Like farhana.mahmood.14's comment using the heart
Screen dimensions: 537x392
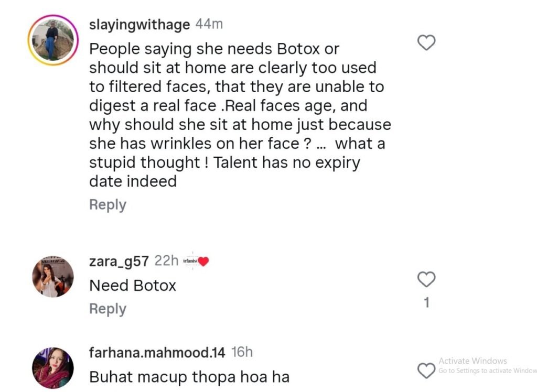426,371
